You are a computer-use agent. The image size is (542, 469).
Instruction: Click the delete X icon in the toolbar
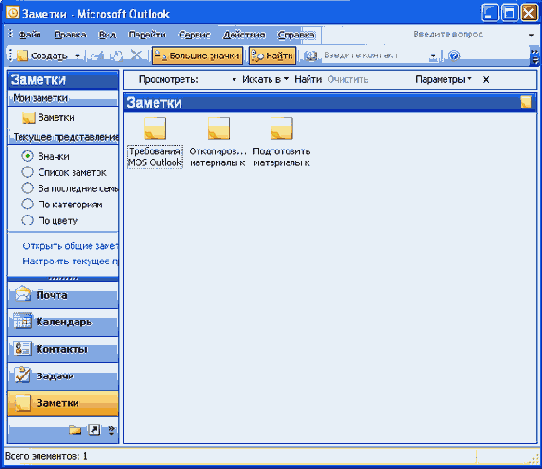pos(137,55)
